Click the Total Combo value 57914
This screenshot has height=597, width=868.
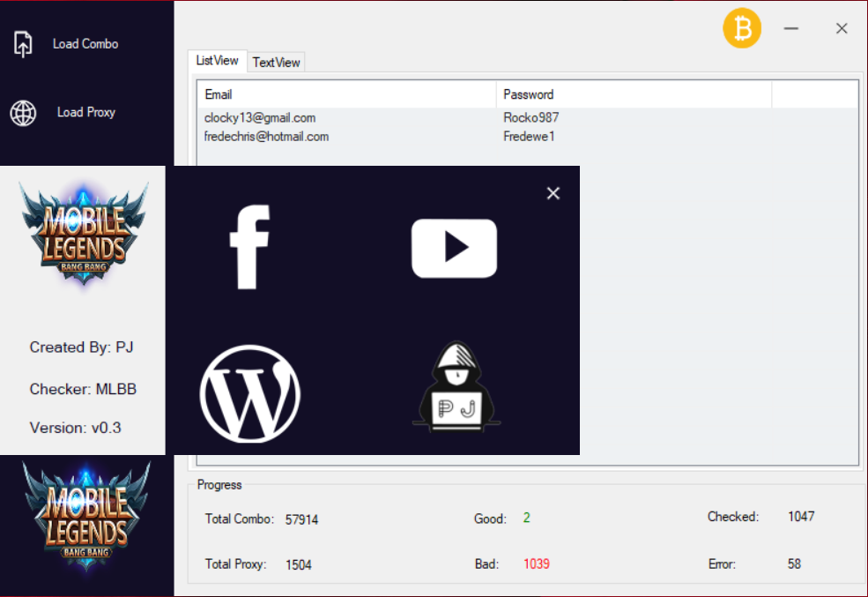301,519
